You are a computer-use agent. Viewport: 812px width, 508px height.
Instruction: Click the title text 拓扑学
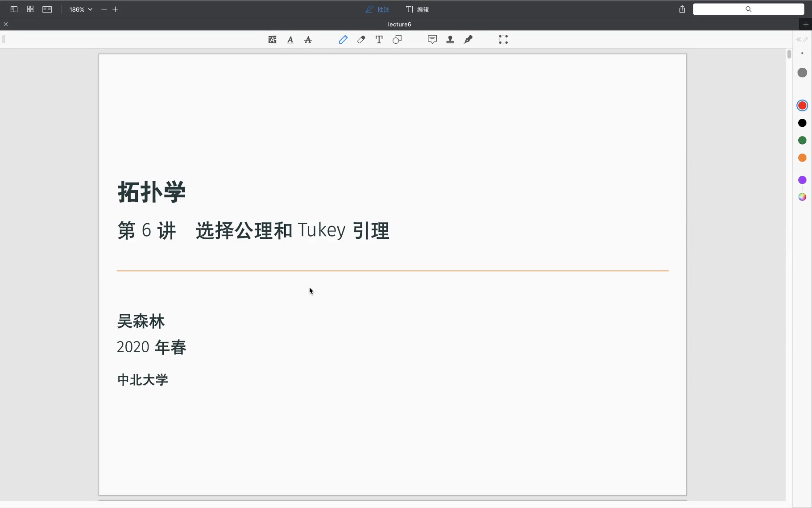(x=151, y=192)
